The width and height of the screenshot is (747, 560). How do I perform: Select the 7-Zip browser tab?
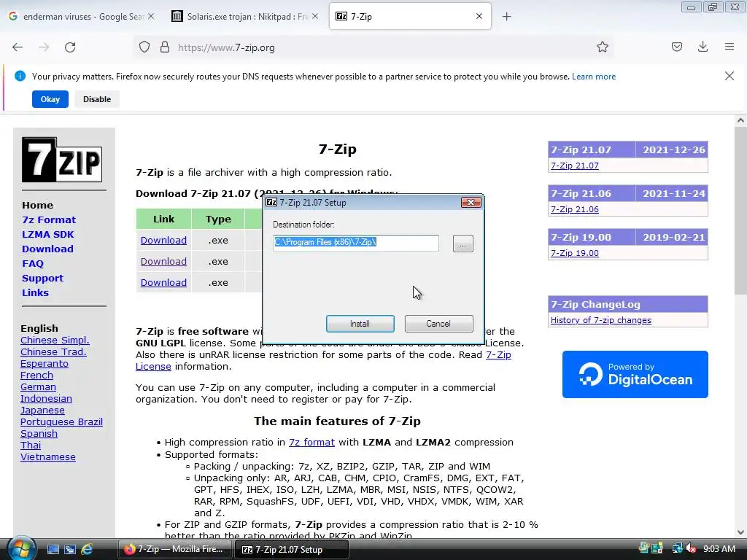[410, 17]
